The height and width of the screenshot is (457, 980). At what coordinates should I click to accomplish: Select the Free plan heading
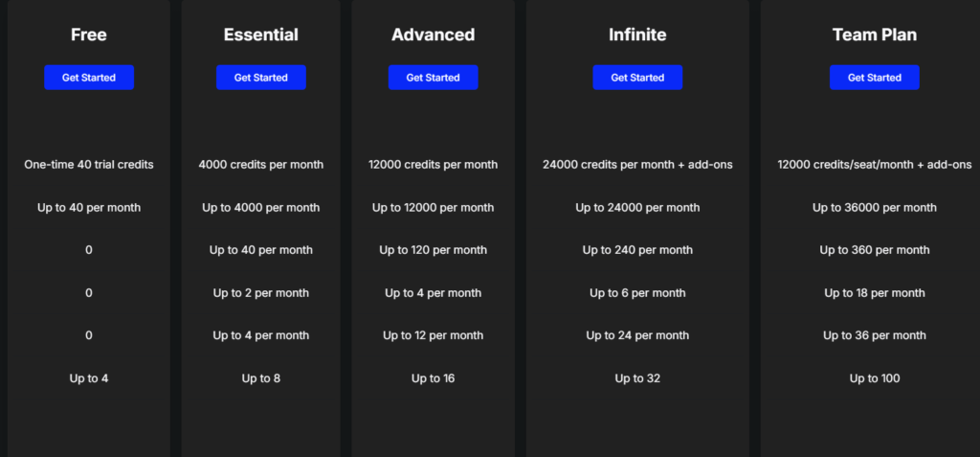pos(89,35)
